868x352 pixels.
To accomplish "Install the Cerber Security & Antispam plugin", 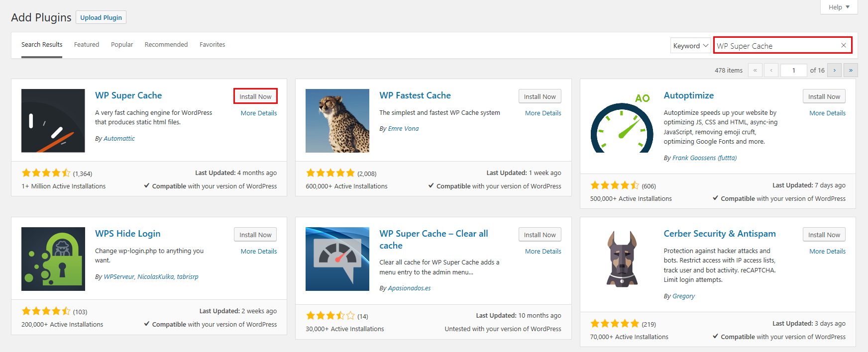I will point(824,235).
